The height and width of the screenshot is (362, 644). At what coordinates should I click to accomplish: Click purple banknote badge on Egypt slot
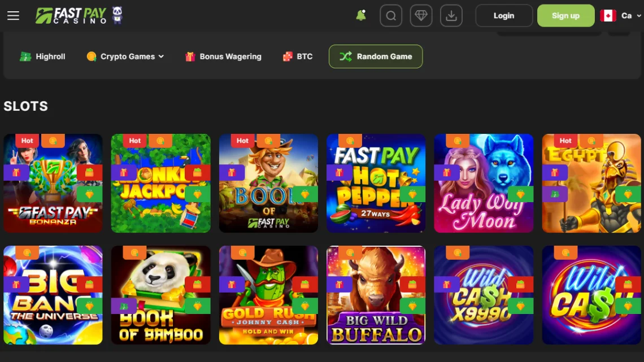[x=555, y=194]
